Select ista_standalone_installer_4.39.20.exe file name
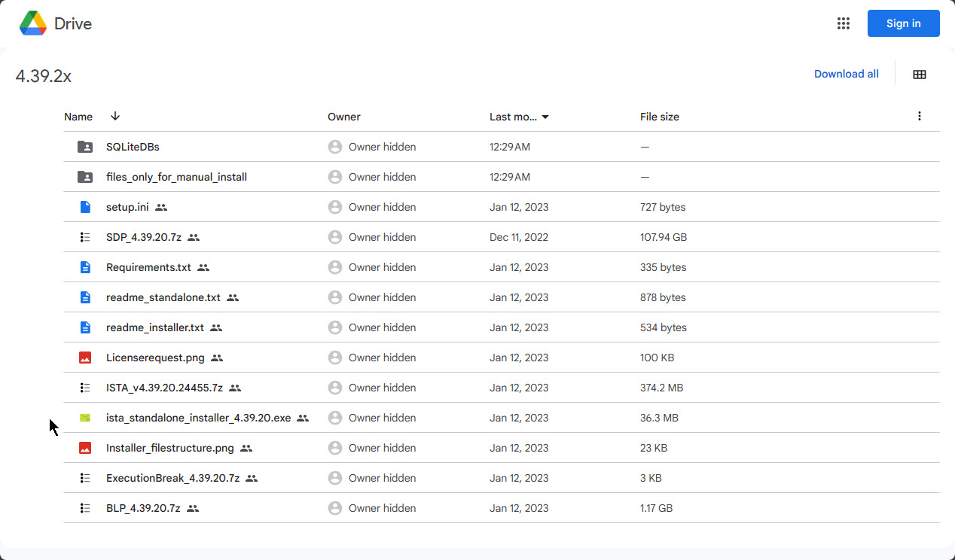This screenshot has width=955, height=560. pyautogui.click(x=198, y=418)
